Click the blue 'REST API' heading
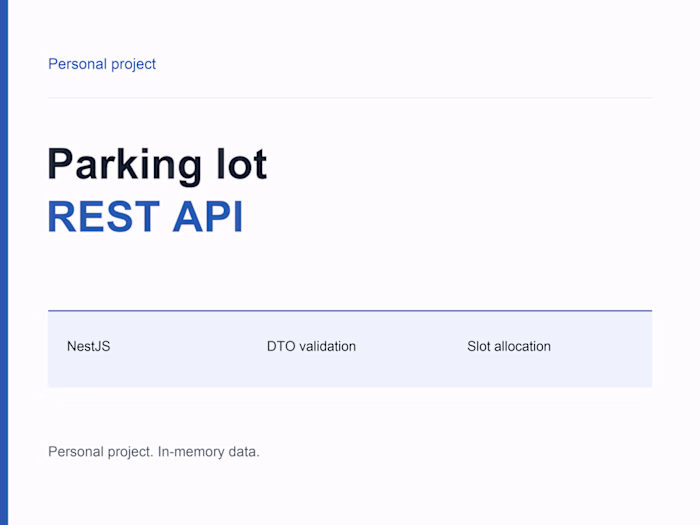The width and height of the screenshot is (700, 525). pyautogui.click(x=145, y=217)
